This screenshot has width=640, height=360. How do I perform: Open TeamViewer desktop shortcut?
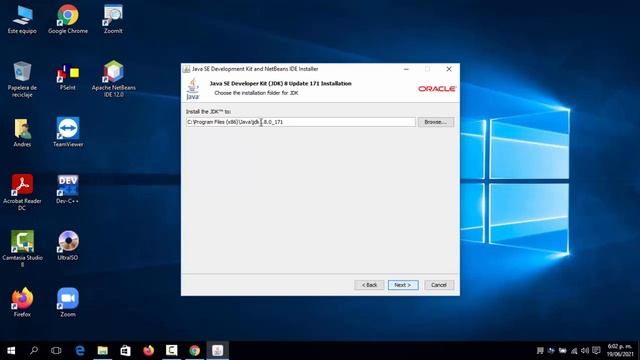tap(68, 132)
